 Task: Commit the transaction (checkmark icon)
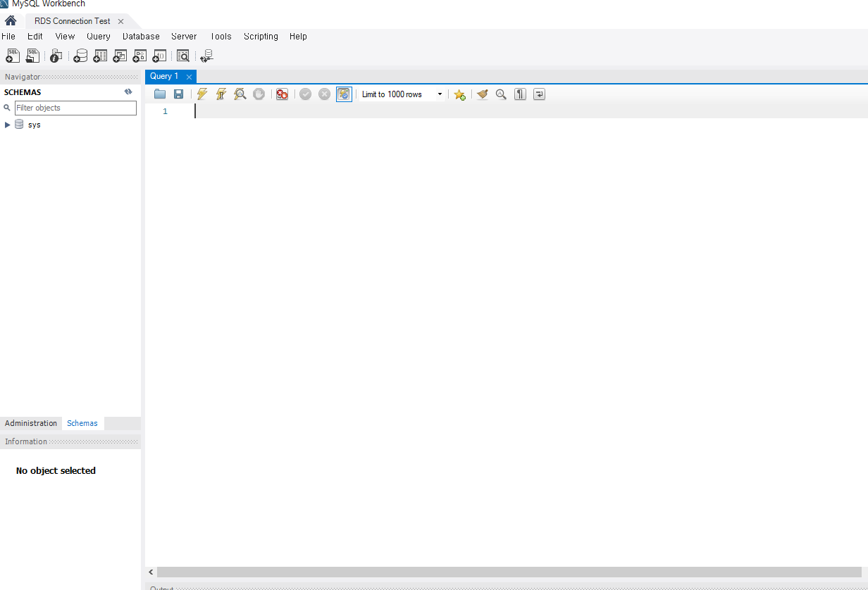pyautogui.click(x=305, y=94)
